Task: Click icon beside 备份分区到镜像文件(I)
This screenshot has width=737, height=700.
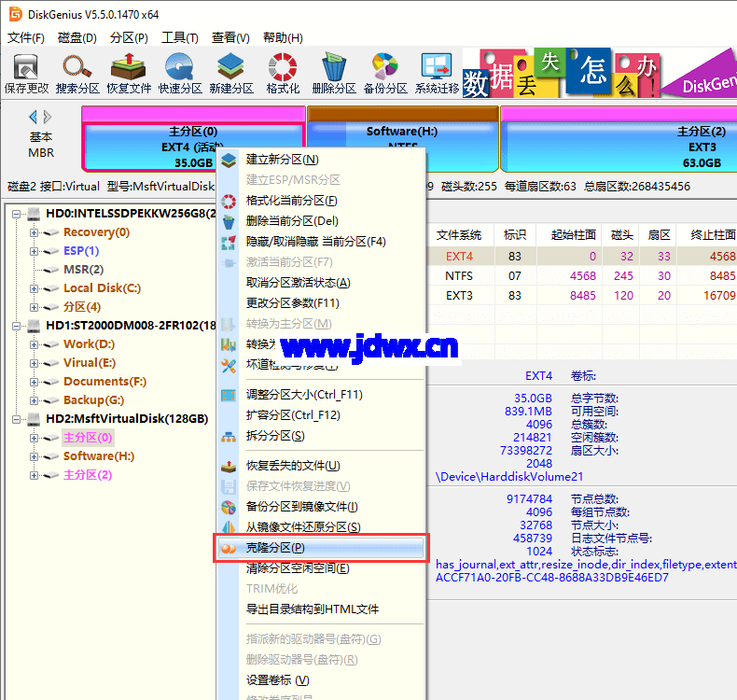Action: tap(229, 507)
